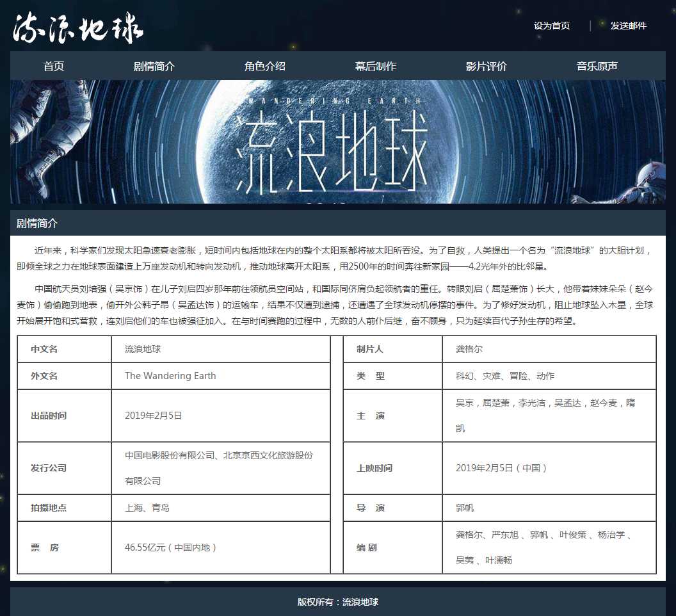
Task: Click the 流浪地球 calligraphy logo
Action: tap(78, 28)
